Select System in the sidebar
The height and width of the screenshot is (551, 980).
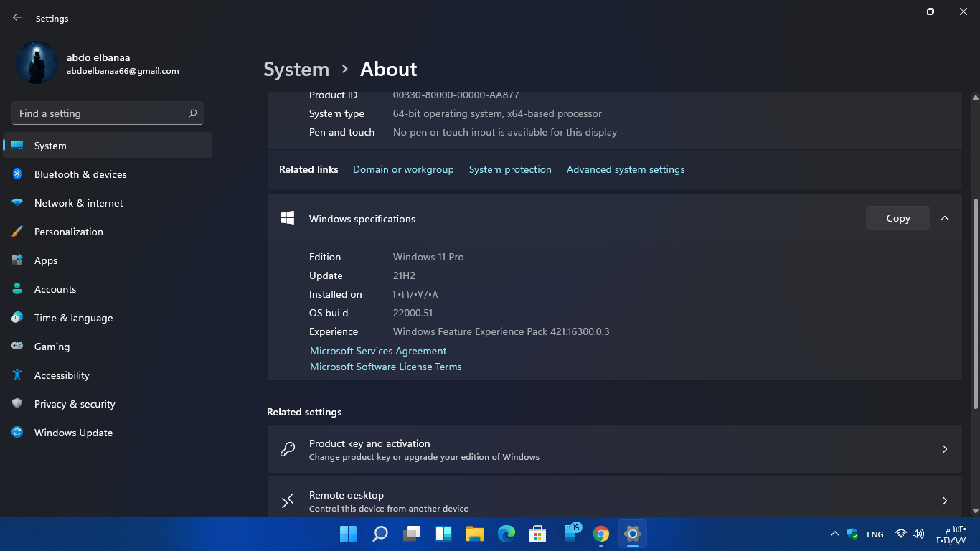pos(108,146)
